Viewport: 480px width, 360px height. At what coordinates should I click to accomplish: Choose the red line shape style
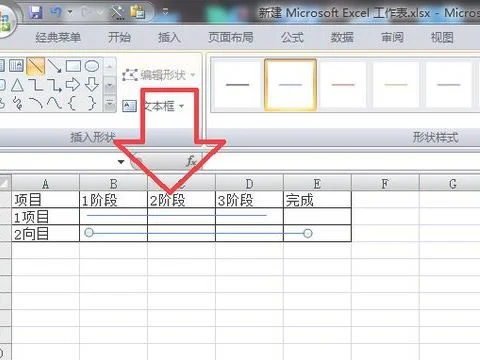(343, 84)
